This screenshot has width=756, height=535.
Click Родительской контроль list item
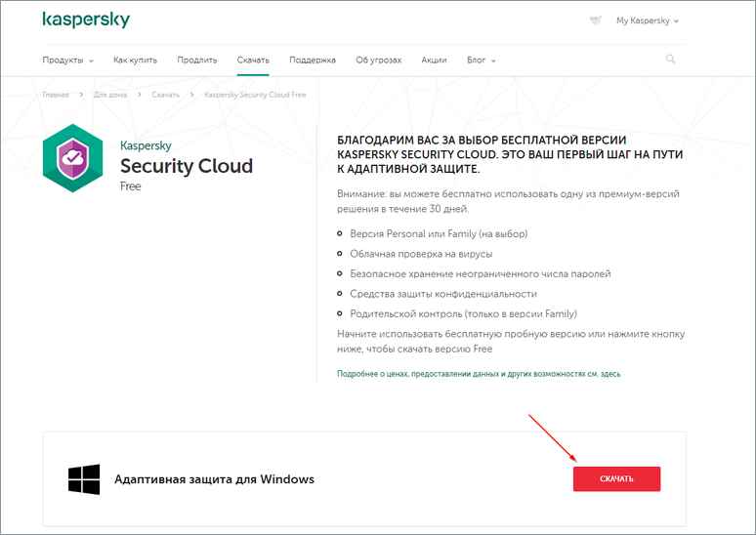(x=463, y=313)
